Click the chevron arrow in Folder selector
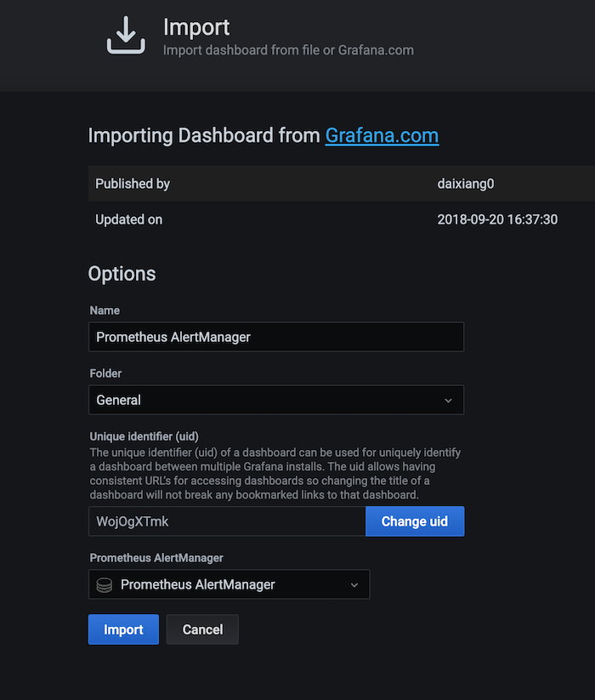Screen dimensions: 595x700 [x=448, y=400]
